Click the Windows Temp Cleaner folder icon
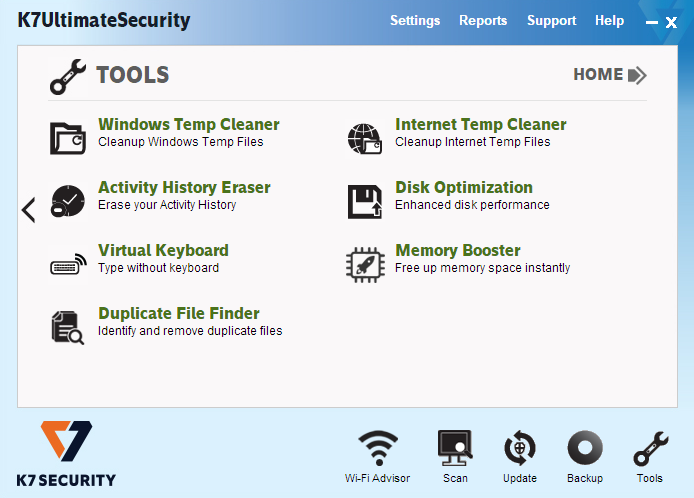Viewport: 694px width, 498px height. [x=68, y=139]
